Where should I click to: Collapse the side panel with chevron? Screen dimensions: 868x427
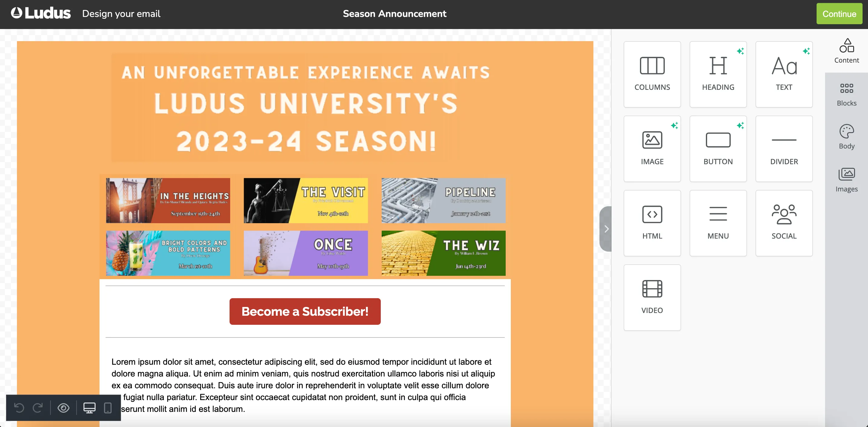[606, 229]
